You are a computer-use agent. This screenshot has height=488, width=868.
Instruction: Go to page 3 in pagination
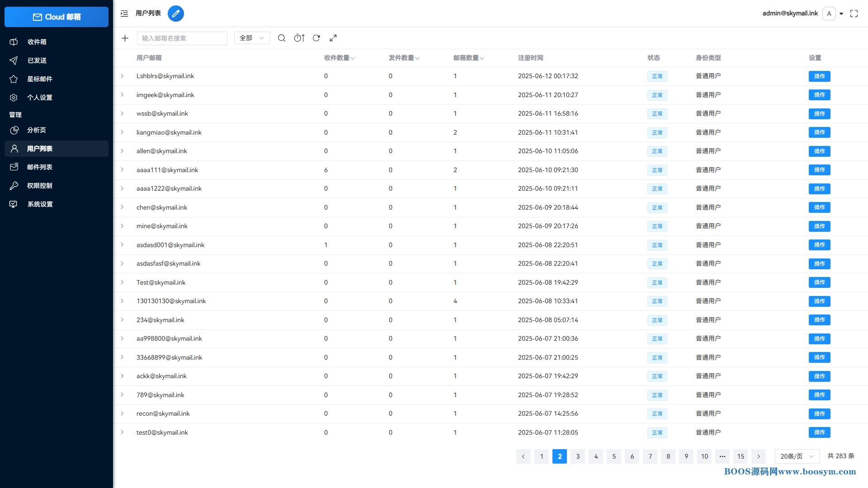(578, 456)
